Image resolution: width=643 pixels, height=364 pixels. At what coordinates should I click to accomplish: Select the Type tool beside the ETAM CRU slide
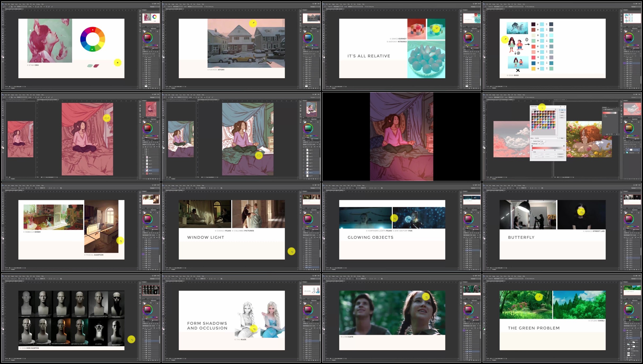[3, 44]
